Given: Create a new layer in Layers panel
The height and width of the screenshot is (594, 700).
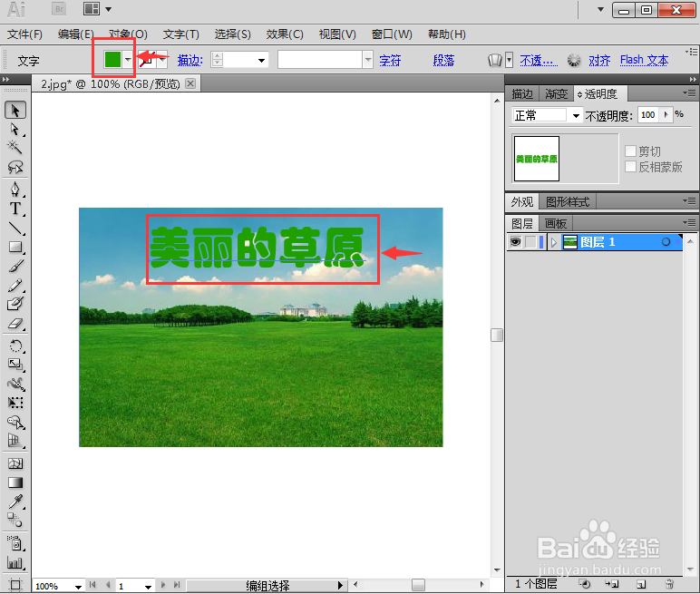Looking at the screenshot, I should click(x=641, y=584).
